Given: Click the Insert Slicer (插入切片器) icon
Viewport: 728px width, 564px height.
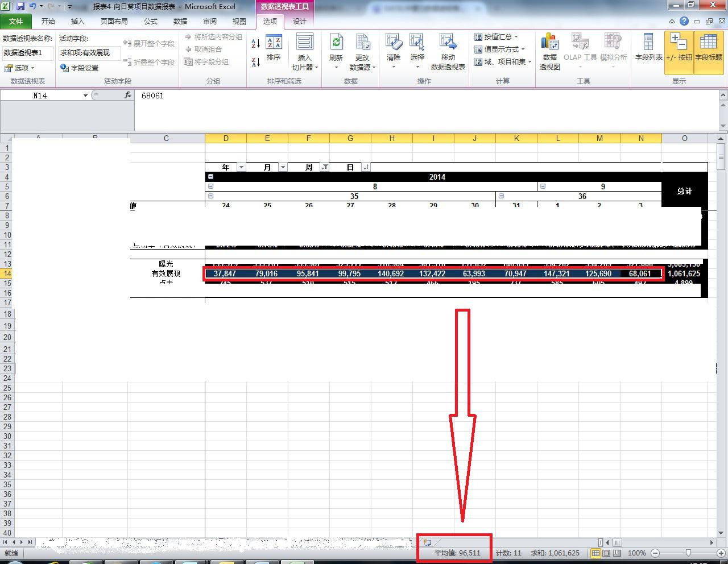Looking at the screenshot, I should tap(304, 43).
